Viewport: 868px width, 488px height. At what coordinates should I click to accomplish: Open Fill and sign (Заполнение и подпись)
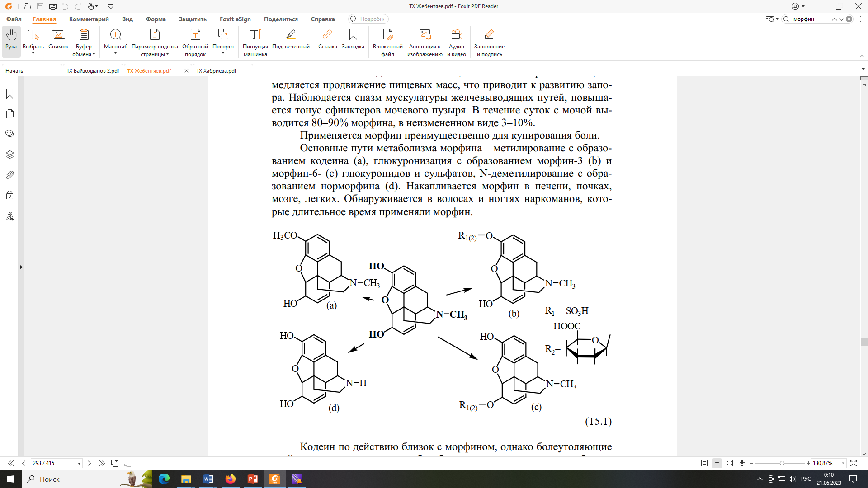point(489,42)
